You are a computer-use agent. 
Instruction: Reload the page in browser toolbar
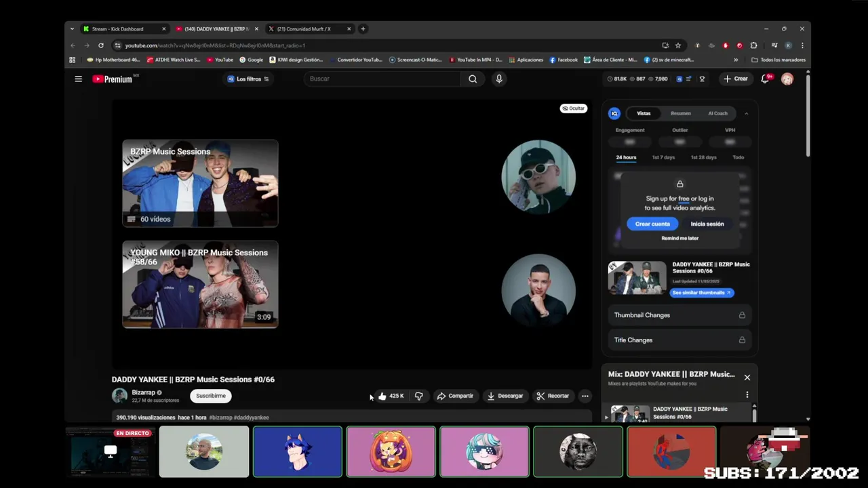tap(100, 45)
